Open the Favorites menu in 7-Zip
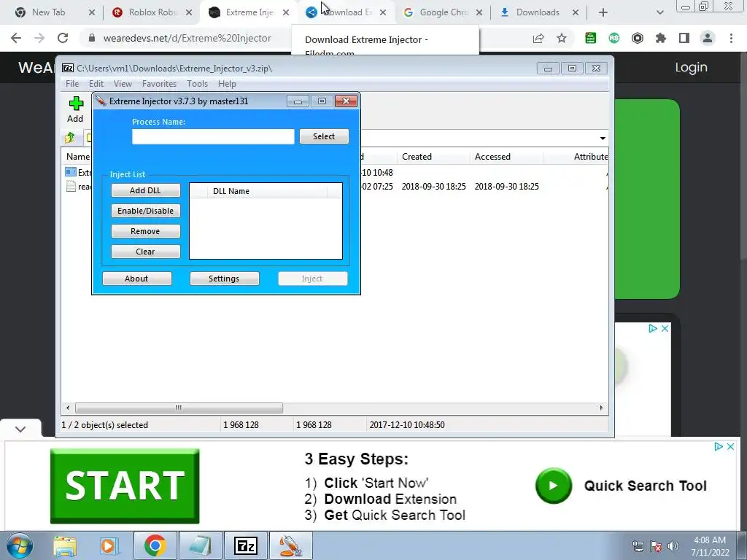The height and width of the screenshot is (560, 747). 159,84
